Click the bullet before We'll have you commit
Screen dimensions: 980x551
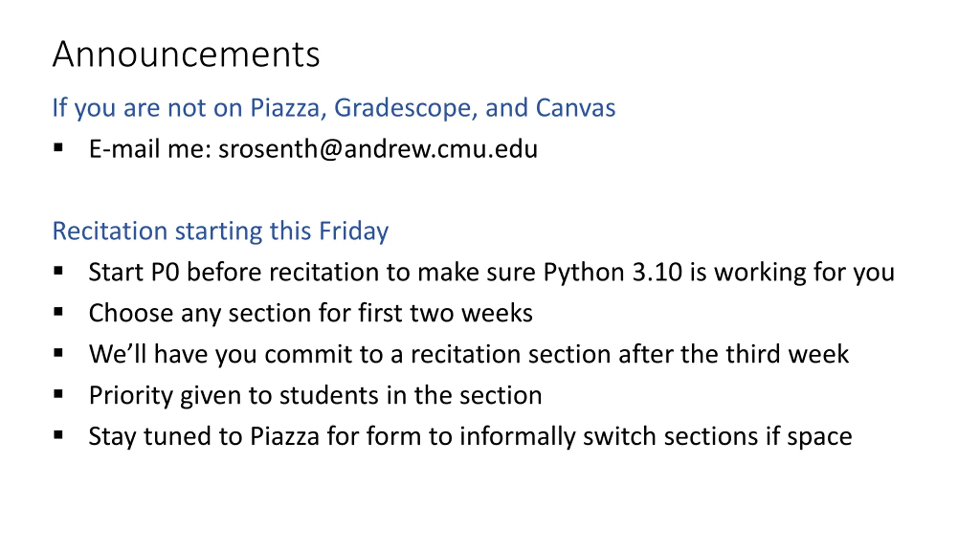point(58,353)
